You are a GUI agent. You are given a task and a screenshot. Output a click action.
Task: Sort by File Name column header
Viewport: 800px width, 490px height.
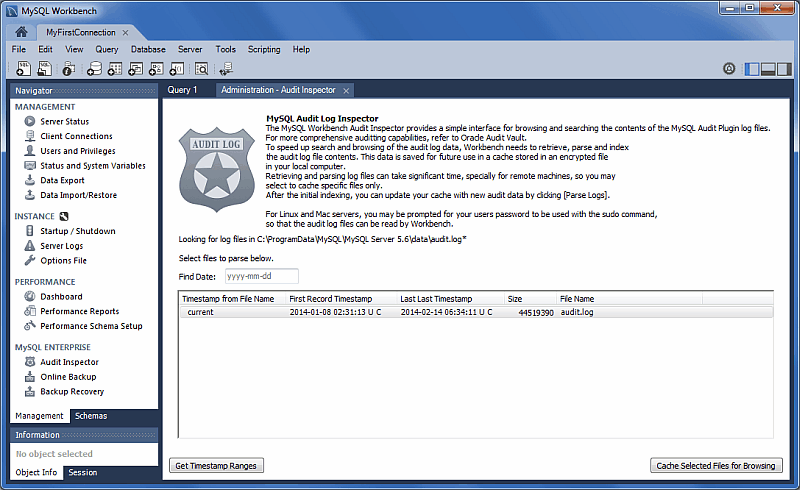629,299
